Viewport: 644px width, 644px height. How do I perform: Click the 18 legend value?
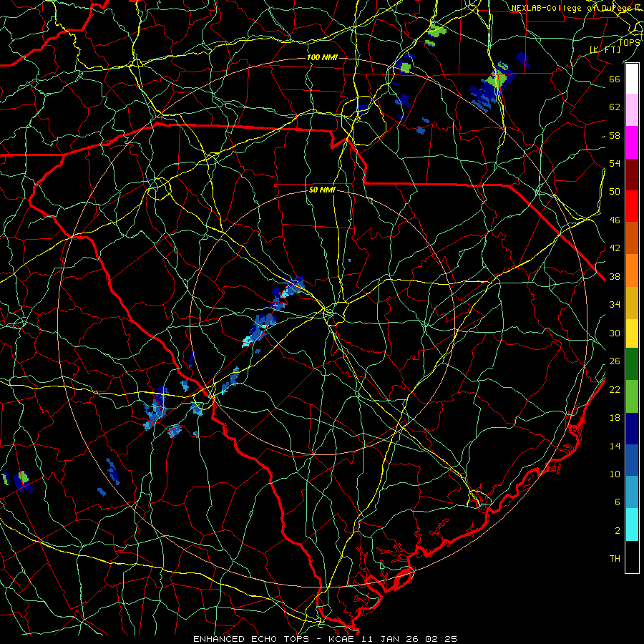coord(615,418)
